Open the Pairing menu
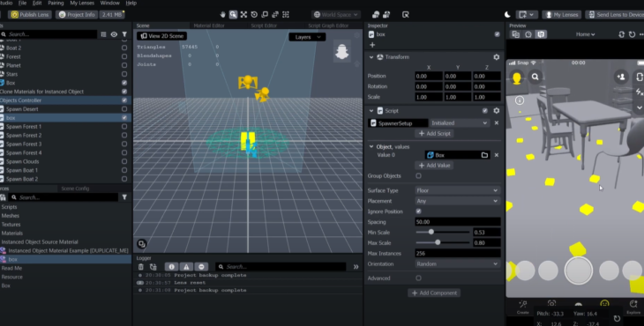644x326 pixels. click(x=56, y=3)
